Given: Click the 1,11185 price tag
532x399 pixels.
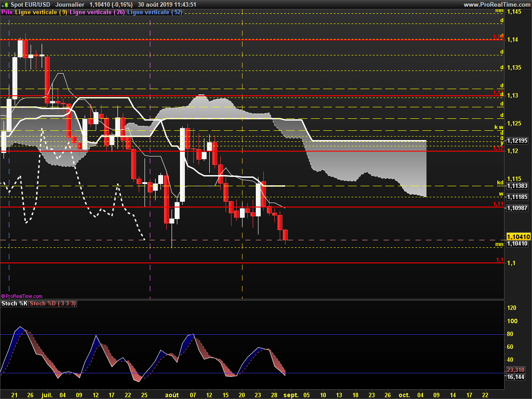Looking at the screenshot, I should [x=517, y=196].
